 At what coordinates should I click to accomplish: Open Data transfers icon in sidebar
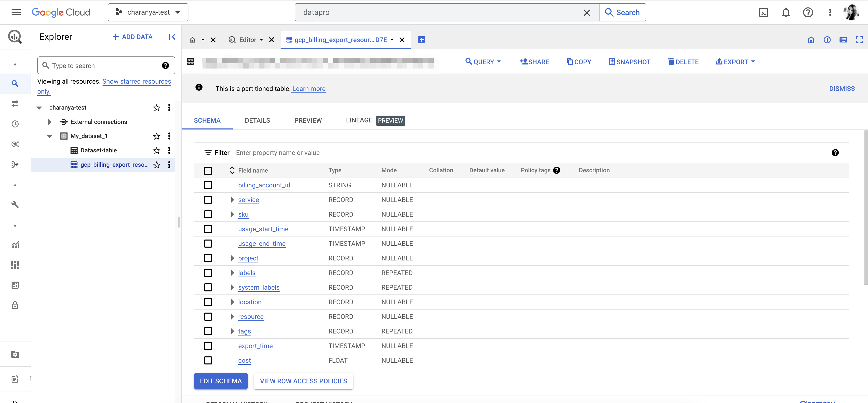pyautogui.click(x=15, y=104)
